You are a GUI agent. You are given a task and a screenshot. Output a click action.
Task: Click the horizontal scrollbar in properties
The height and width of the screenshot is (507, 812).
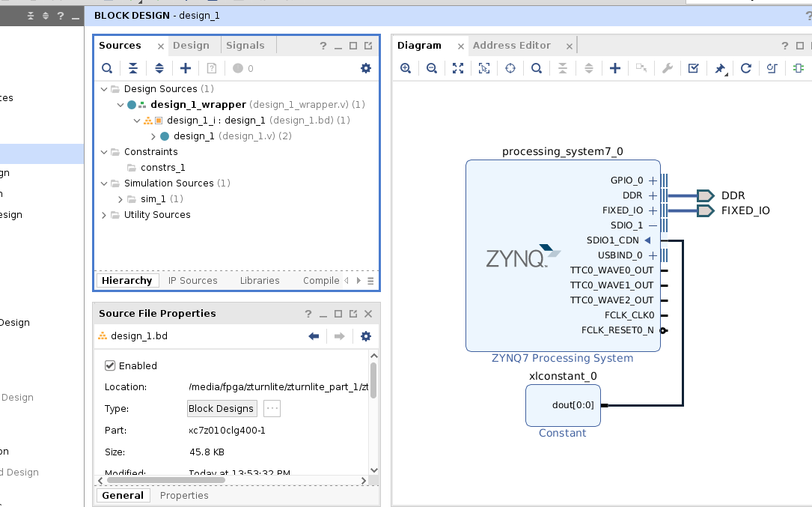click(x=165, y=481)
